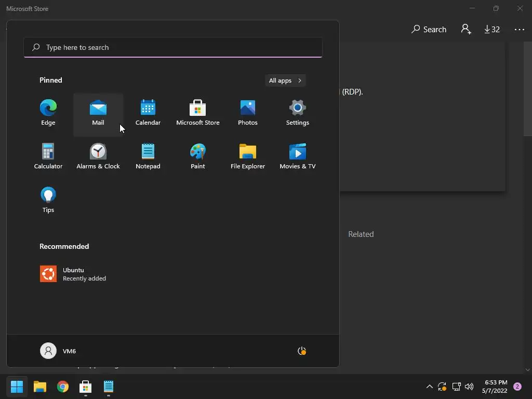Click the Start menu search box
The image size is (532, 399).
coord(173,47)
